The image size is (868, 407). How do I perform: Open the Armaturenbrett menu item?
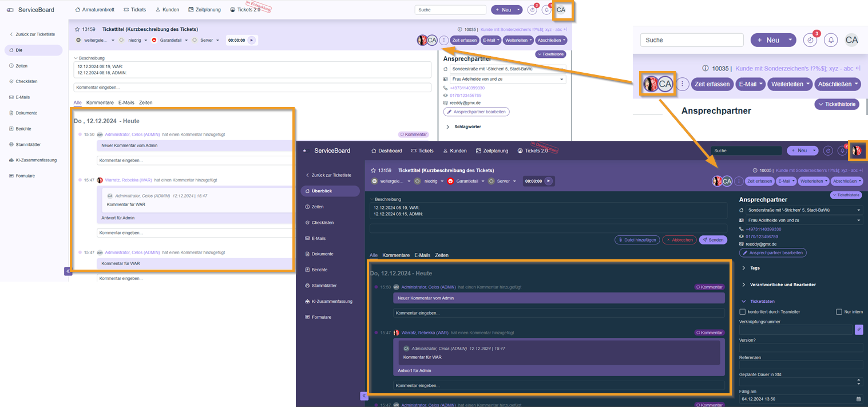click(96, 10)
